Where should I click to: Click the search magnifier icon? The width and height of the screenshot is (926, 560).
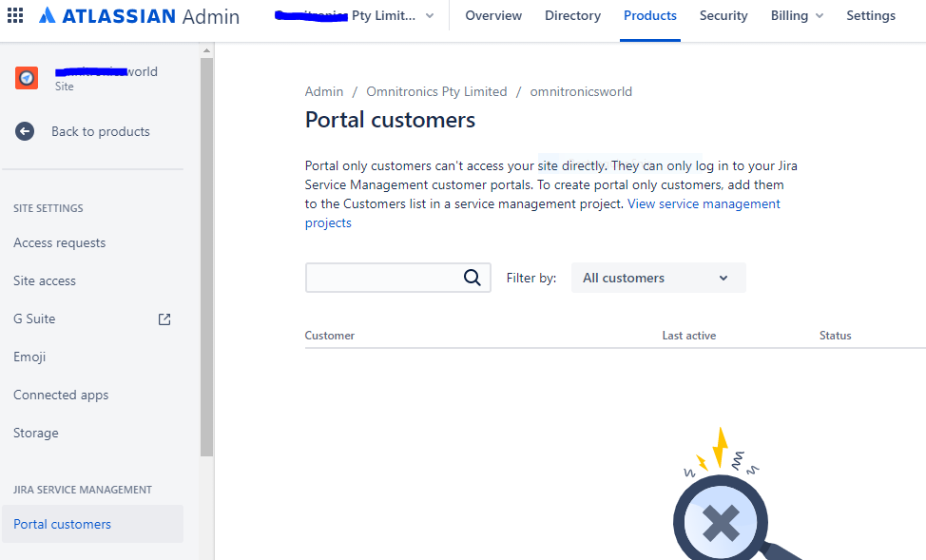[472, 278]
